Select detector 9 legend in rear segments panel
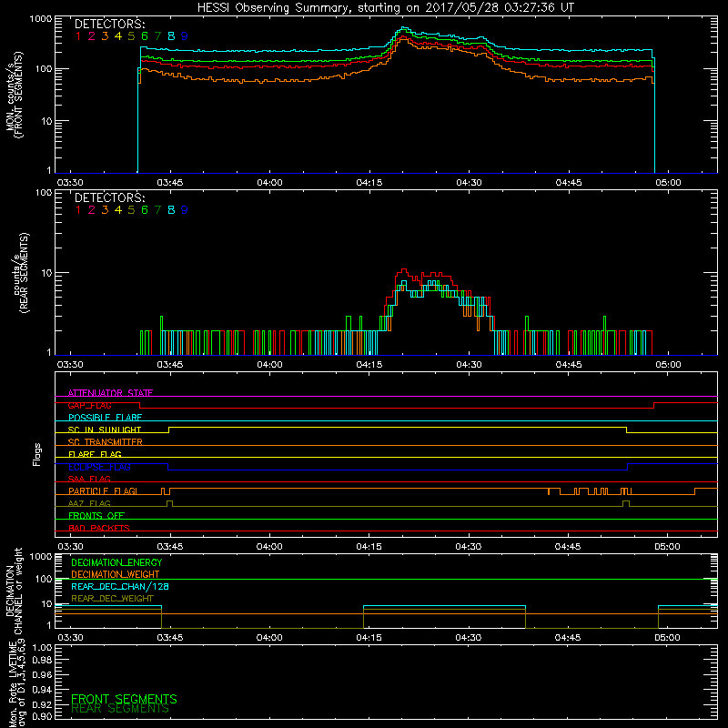 [x=185, y=210]
